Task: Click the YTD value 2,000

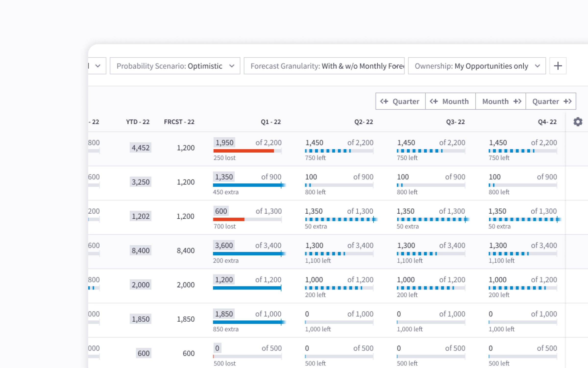Action: click(140, 285)
